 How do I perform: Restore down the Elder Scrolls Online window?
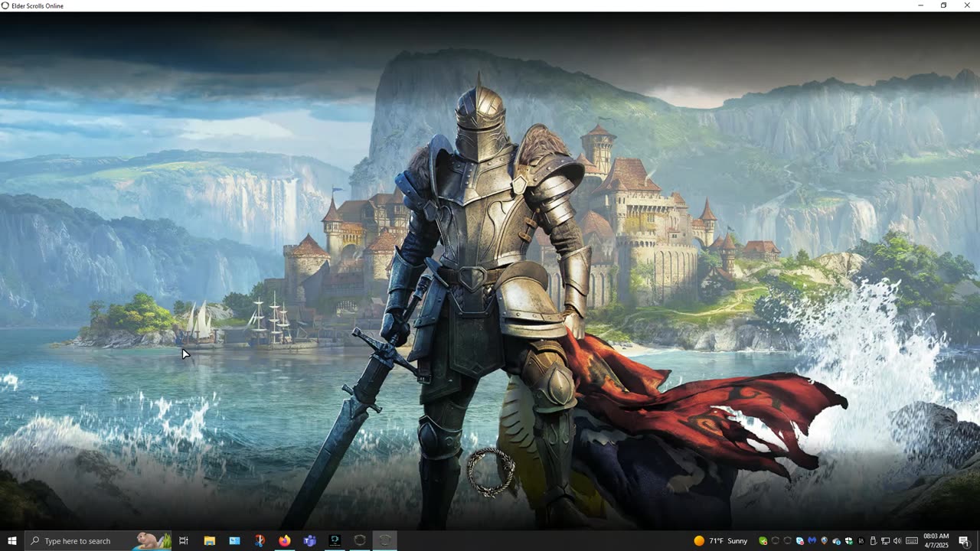pyautogui.click(x=943, y=5)
